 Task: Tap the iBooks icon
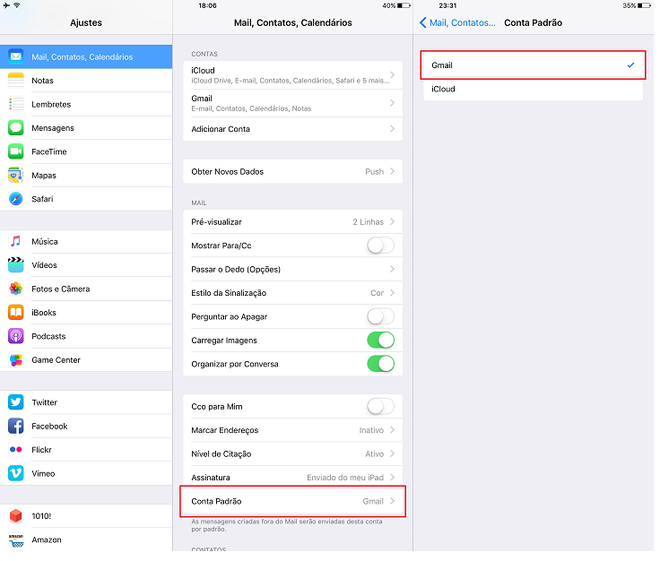(16, 312)
